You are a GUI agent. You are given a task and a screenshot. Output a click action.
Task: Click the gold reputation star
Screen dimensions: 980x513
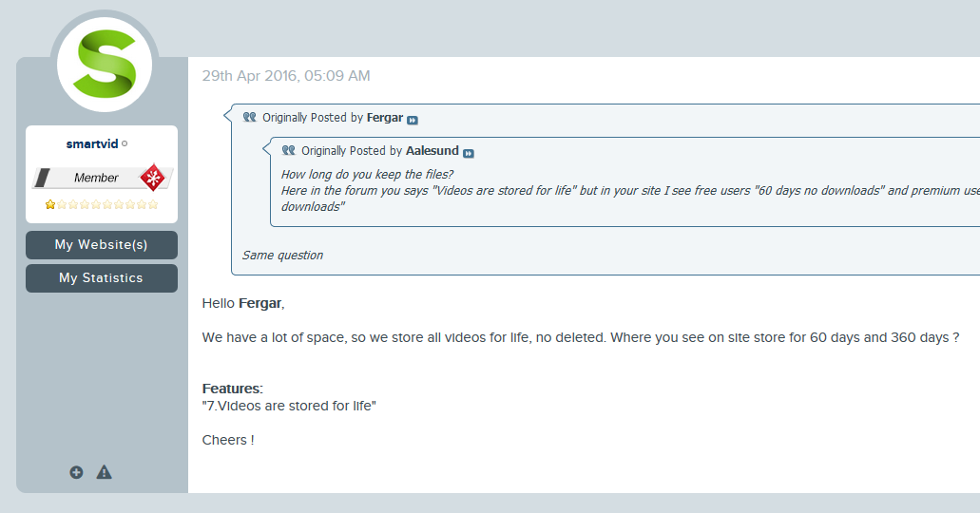(x=50, y=204)
